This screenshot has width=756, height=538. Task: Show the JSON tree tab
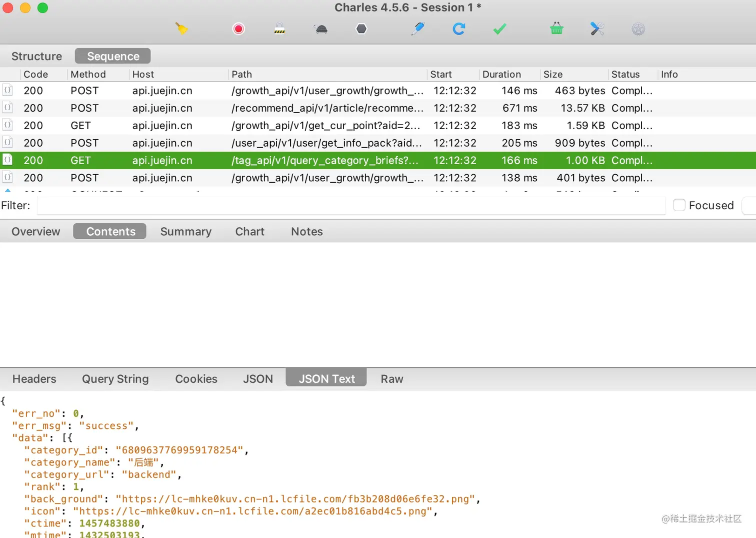258,379
